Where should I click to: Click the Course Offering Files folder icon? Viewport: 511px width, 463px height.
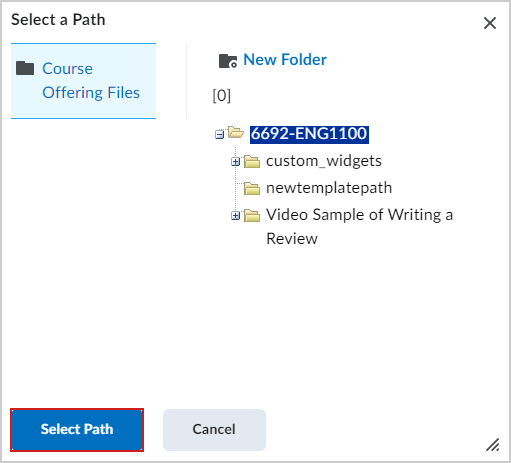coord(25,68)
